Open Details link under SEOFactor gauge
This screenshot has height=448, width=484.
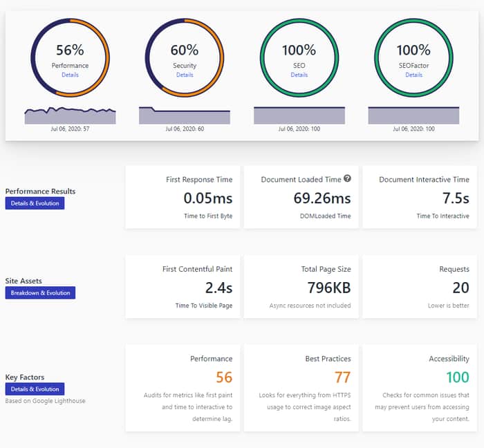[x=413, y=75]
